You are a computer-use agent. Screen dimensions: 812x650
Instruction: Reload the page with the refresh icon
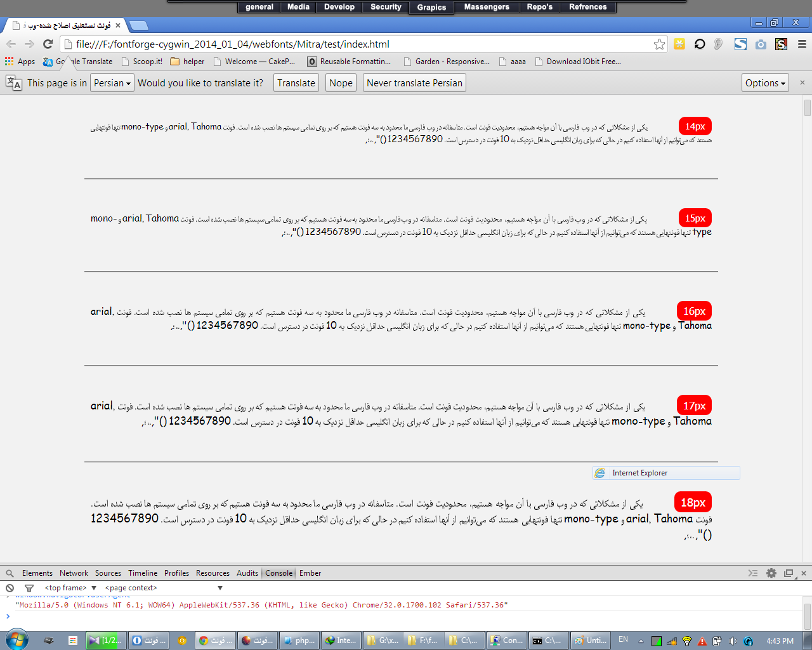(48, 44)
